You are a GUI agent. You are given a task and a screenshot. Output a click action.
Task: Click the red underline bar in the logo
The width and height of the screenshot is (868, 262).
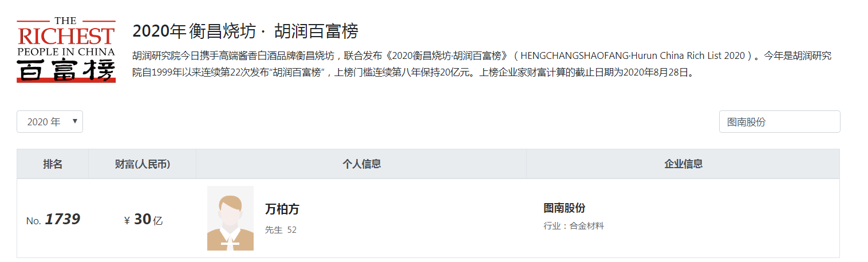coord(66,80)
